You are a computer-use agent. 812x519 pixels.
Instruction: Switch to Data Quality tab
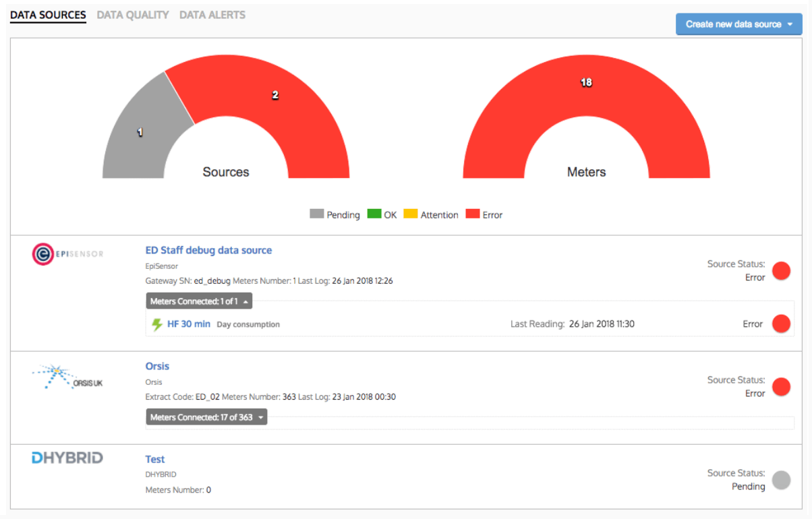click(133, 15)
